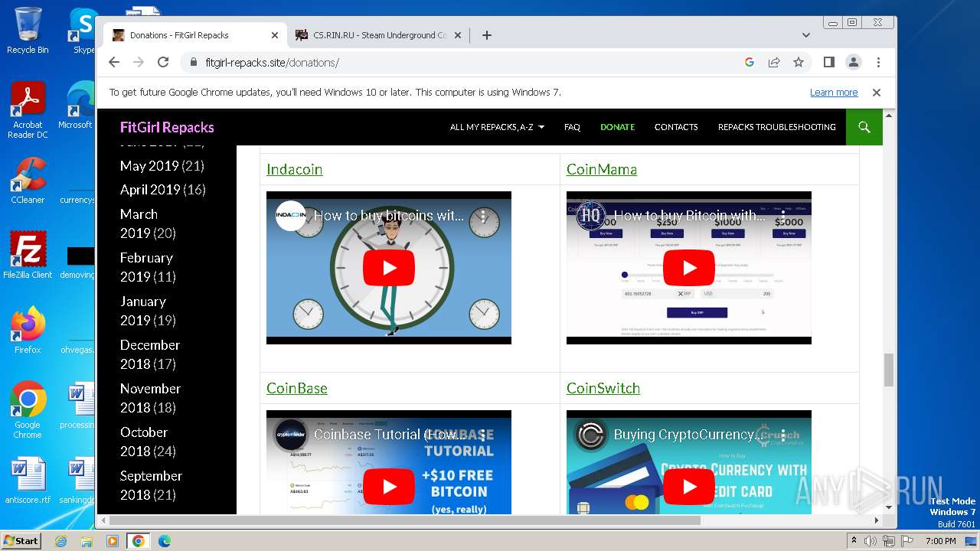Open File Explorer from taskbar
The image size is (980, 551).
[87, 541]
